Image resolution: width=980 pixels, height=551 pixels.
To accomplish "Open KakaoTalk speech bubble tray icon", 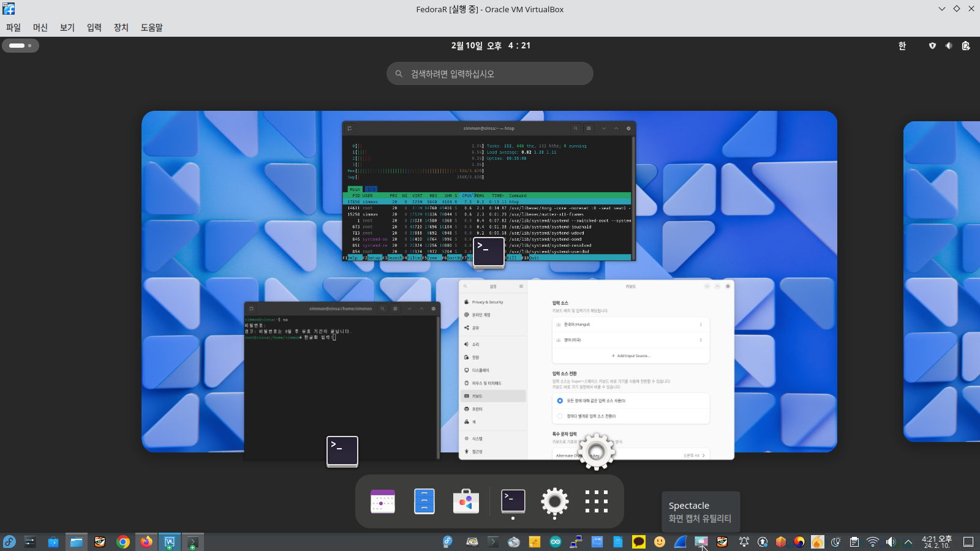I will coord(639,542).
